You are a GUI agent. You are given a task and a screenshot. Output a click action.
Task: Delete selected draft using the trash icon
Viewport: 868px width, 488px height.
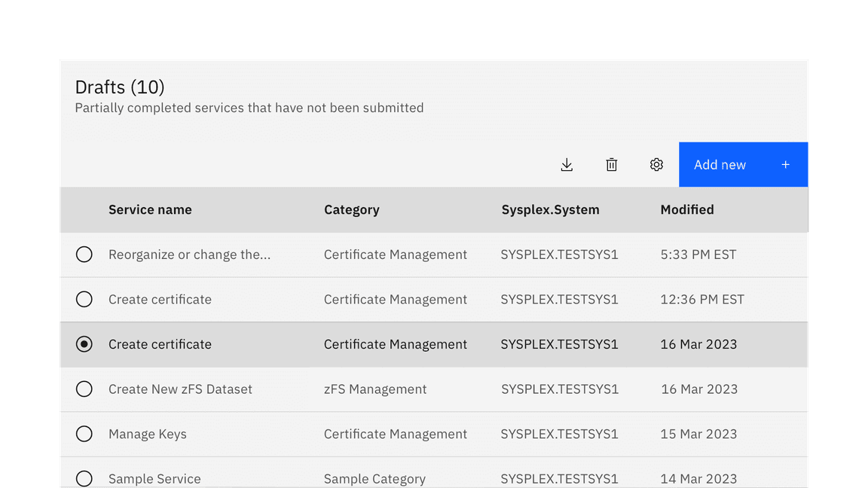[x=611, y=164]
